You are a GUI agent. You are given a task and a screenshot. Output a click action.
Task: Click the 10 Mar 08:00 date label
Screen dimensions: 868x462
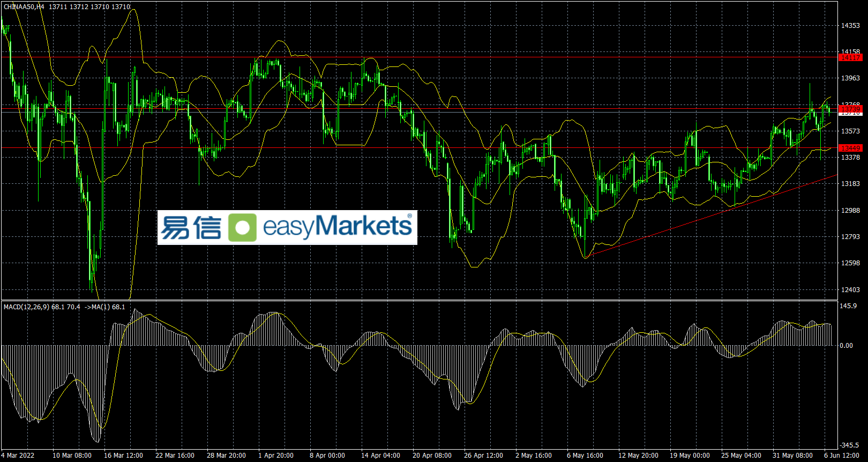click(72, 456)
